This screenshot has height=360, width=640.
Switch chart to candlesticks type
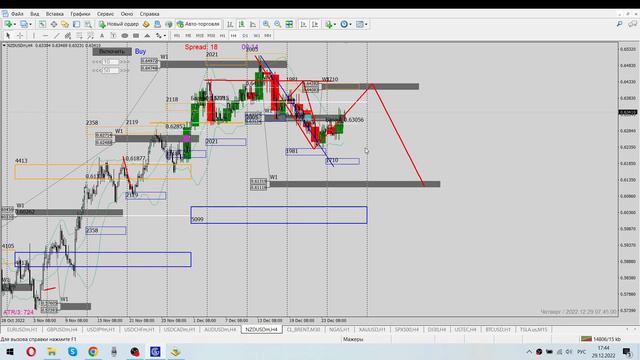(242, 24)
